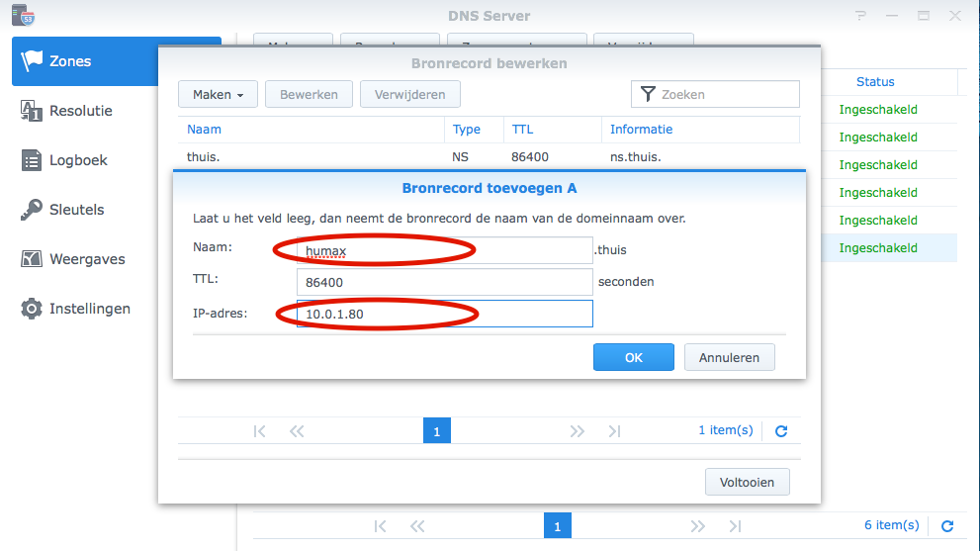Click the Zoeken search field
This screenshot has height=551, width=980.
[x=715, y=94]
